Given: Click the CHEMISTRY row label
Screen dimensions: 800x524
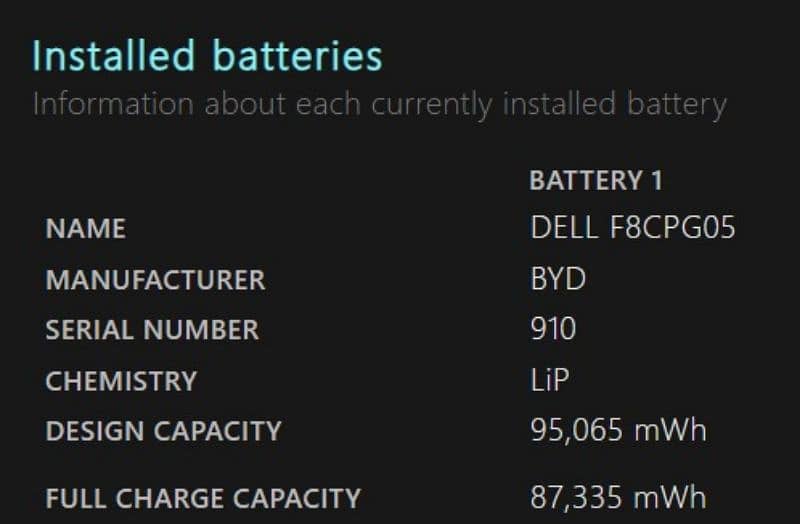Looking at the screenshot, I should [121, 381].
